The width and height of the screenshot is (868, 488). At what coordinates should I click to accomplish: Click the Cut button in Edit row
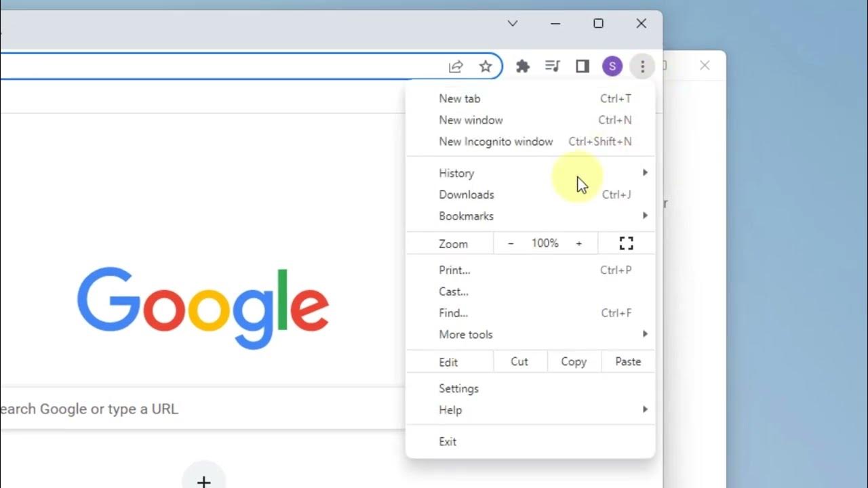point(519,362)
